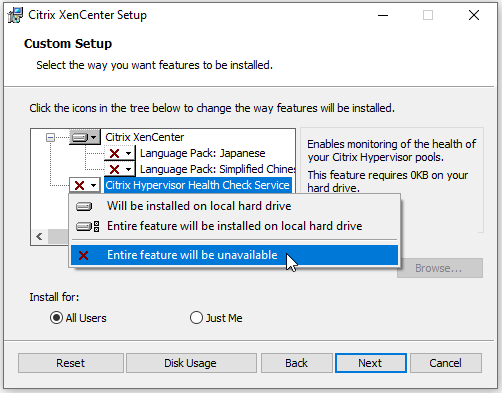Image resolution: width=502 pixels, height=393 pixels.
Task: Click the red X icon beside Health Check Service
Action: pyautogui.click(x=80, y=185)
